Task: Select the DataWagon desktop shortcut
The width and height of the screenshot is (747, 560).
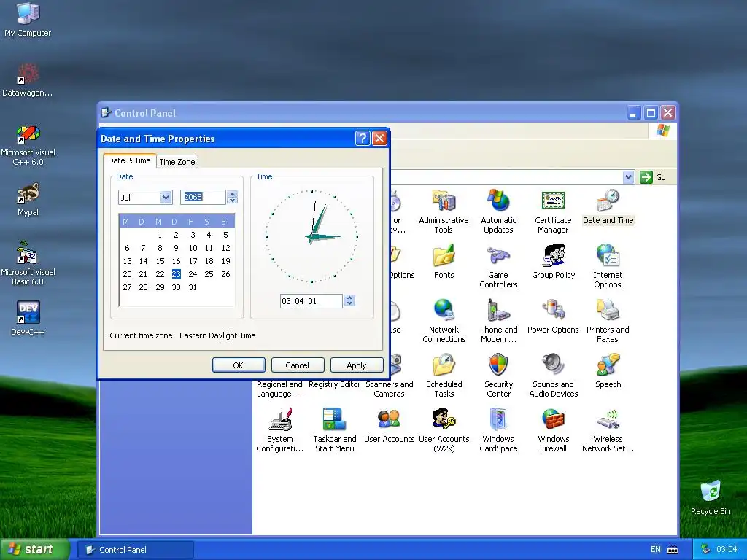Action: click(x=28, y=74)
